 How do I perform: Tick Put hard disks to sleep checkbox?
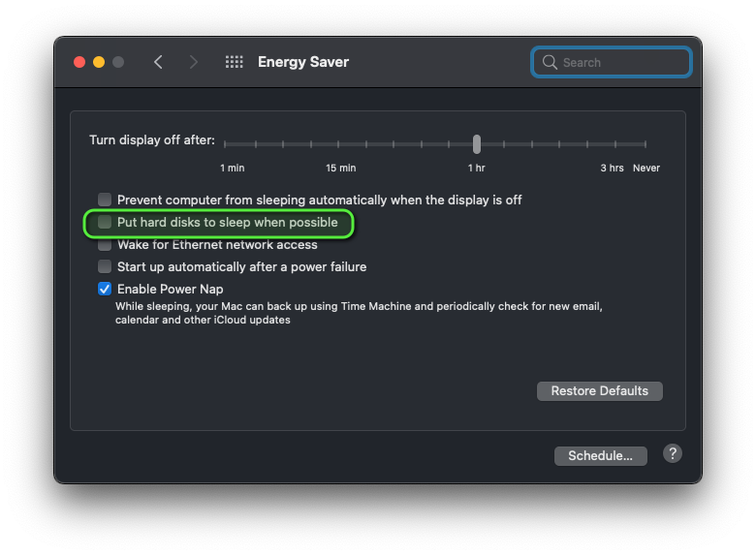coord(105,222)
